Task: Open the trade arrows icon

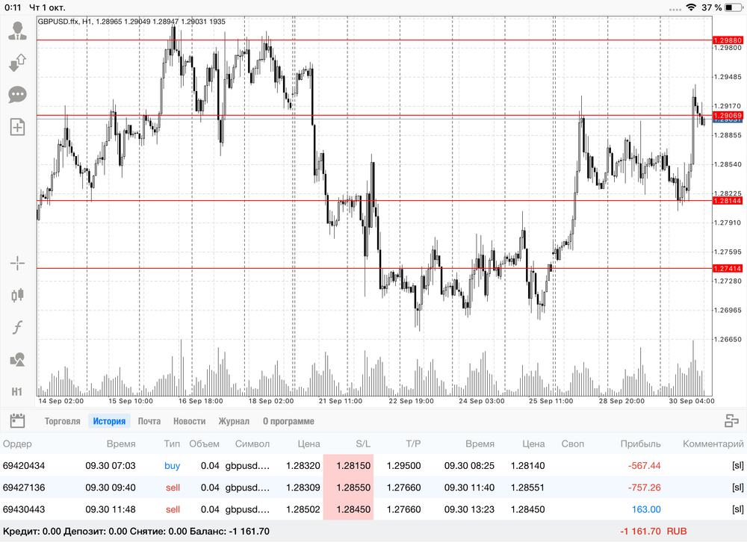Action: click(x=18, y=63)
